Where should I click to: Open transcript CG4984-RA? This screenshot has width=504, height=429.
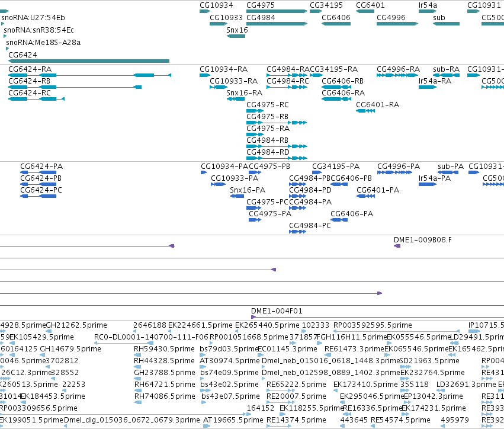[287, 75]
